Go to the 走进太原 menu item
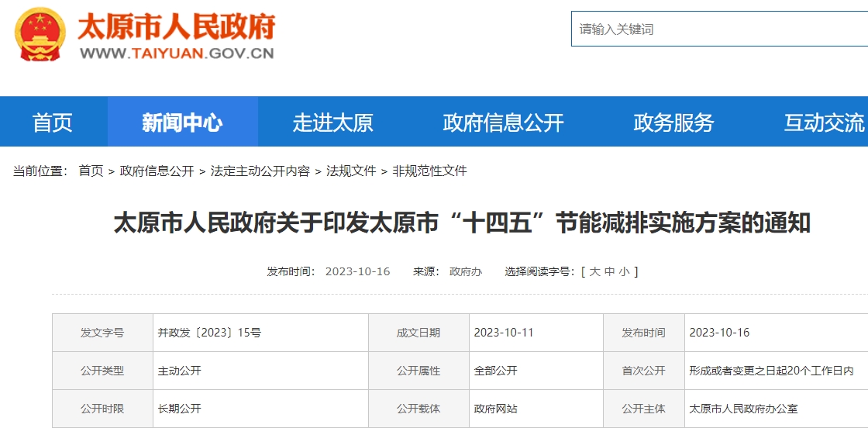Image resolution: width=868 pixels, height=428 pixels. tap(332, 122)
